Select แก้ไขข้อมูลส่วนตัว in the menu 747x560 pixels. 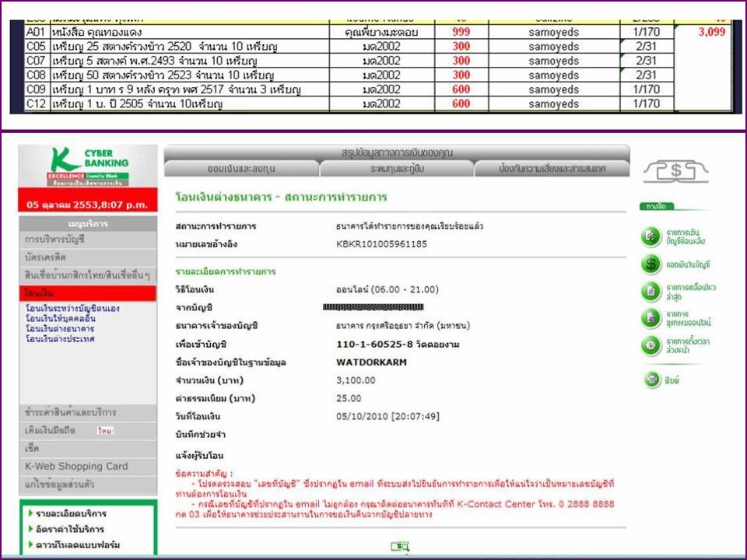pyautogui.click(x=88, y=485)
